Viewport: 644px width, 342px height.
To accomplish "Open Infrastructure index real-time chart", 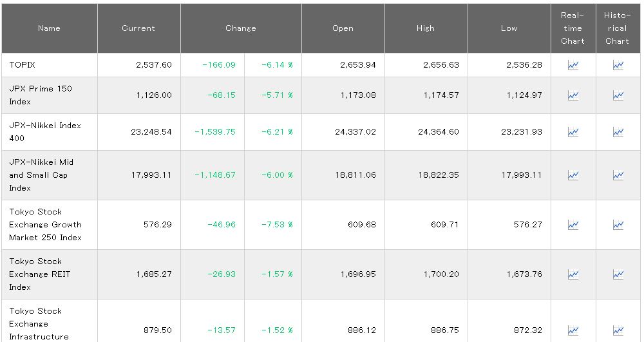I will click(573, 330).
